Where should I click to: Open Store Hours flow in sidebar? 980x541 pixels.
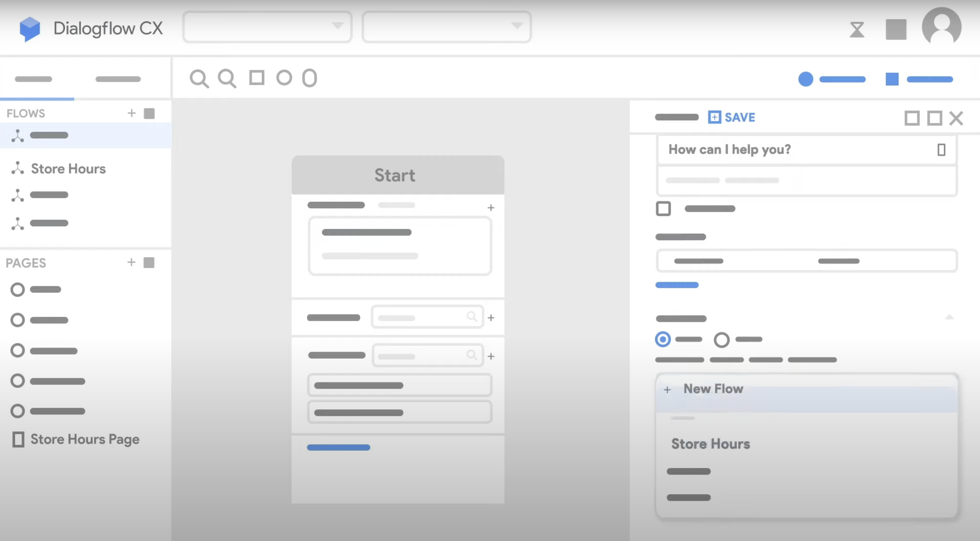(x=68, y=169)
